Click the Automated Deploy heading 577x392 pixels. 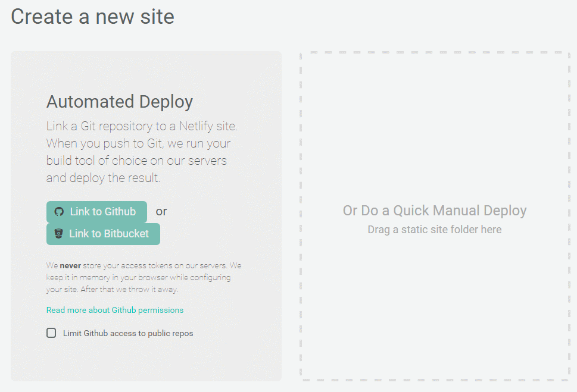click(119, 101)
